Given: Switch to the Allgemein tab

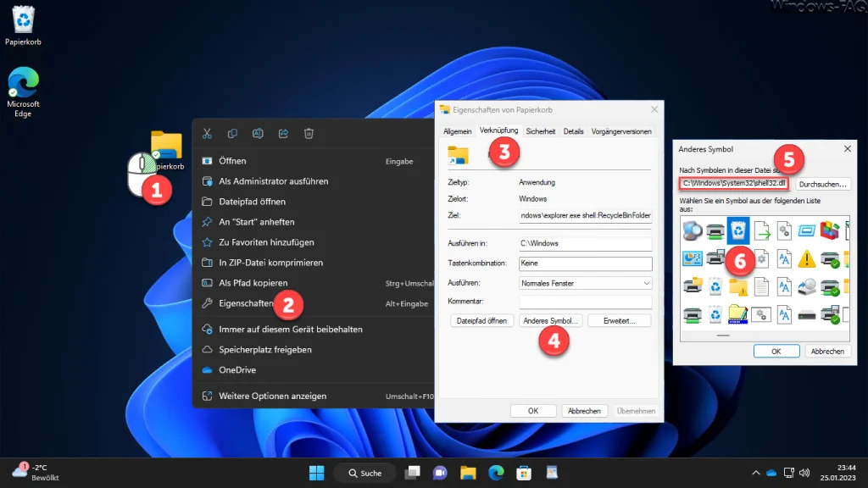Looking at the screenshot, I should click(457, 131).
